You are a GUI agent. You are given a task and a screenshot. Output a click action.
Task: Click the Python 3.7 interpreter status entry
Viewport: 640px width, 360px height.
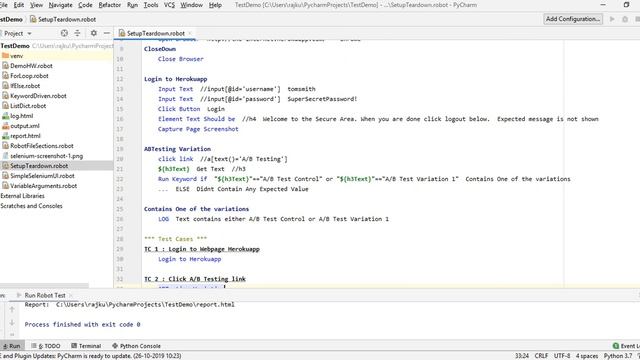coord(618,356)
